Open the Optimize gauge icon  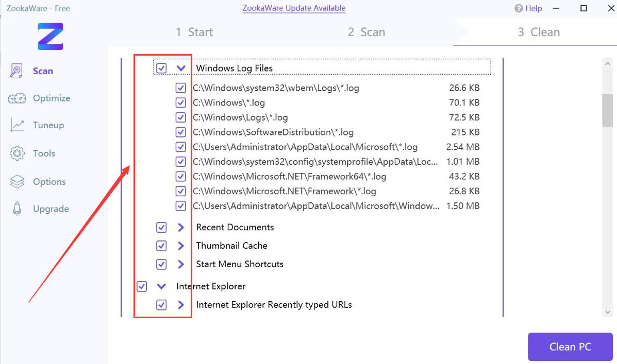point(17,98)
